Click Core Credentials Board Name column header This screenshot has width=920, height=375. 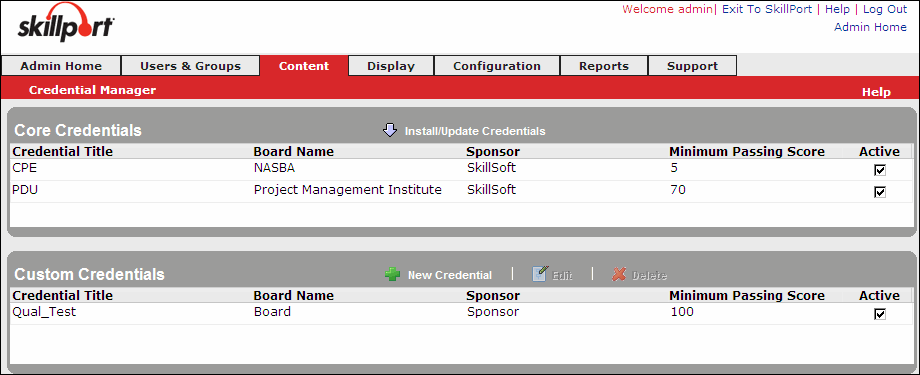[293, 152]
